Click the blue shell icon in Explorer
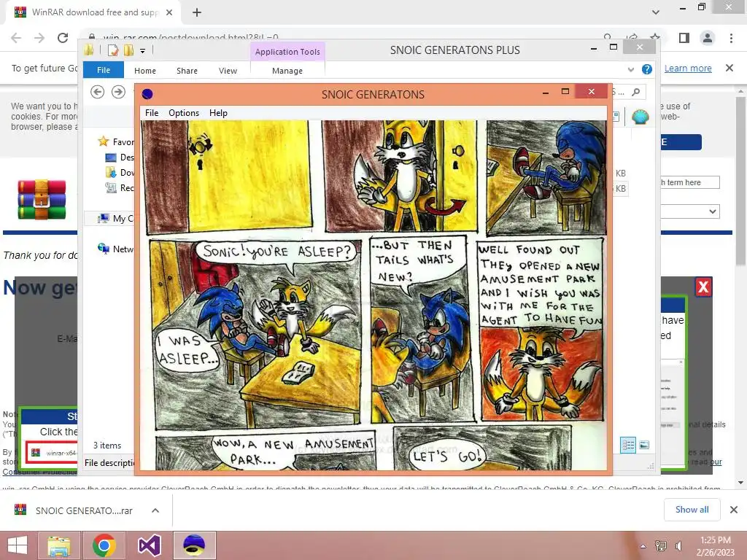 tap(640, 116)
